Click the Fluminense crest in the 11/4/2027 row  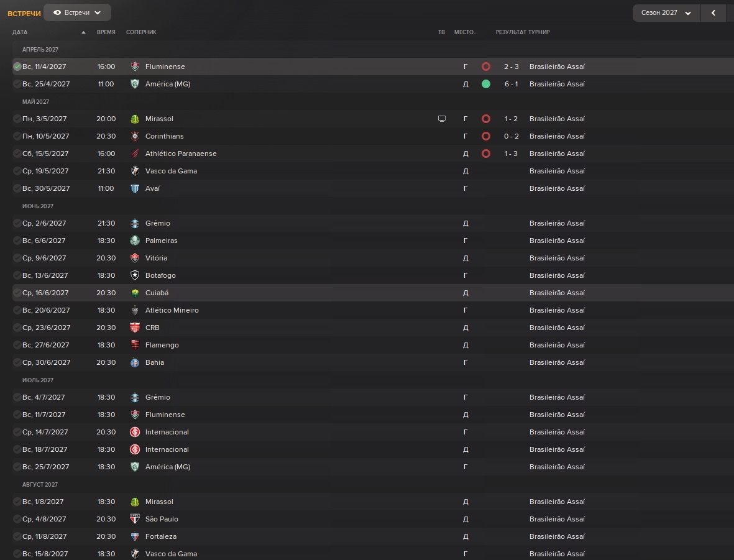135,67
